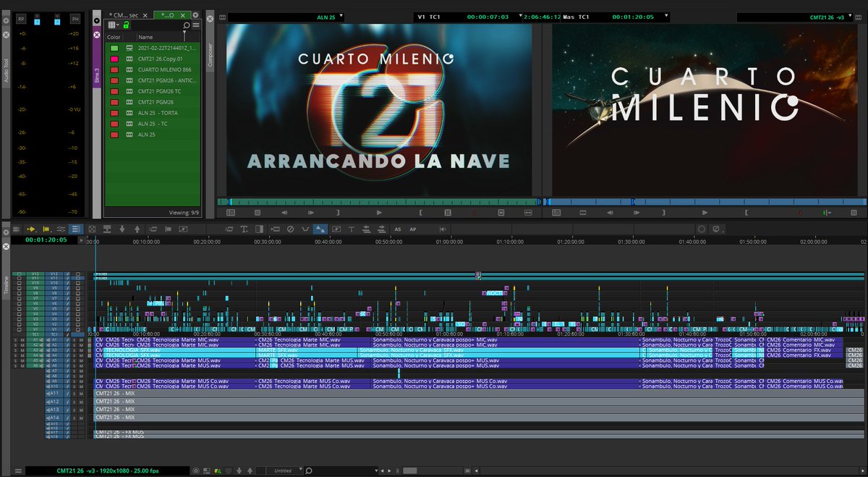Screen dimensions: 868x477
Task: Open the bin view mode dropdown
Action: (112, 25)
